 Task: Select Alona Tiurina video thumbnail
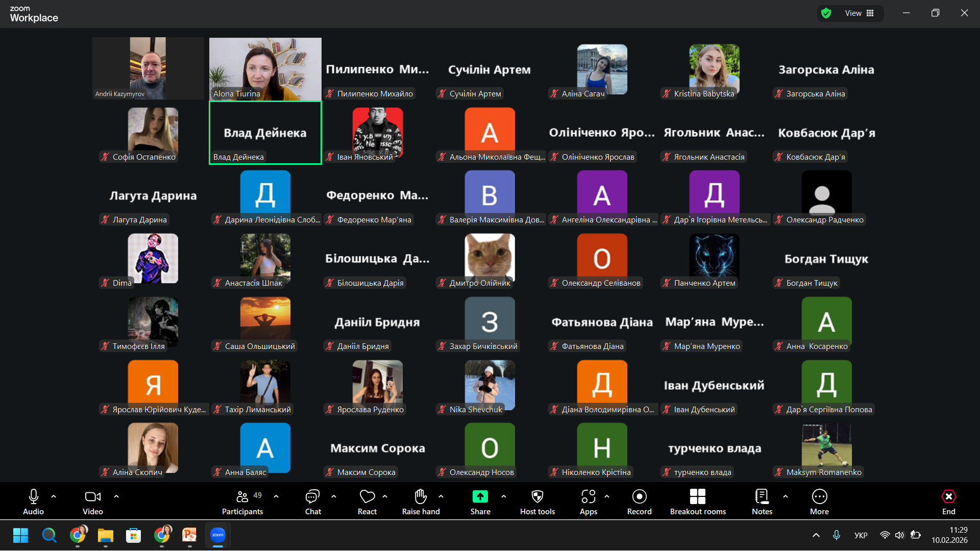[265, 68]
